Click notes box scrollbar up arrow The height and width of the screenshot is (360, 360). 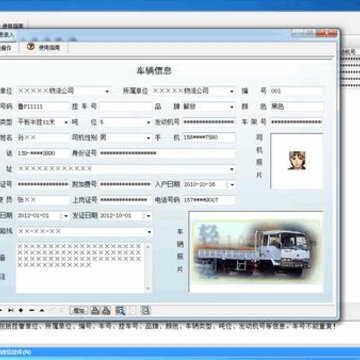(x=148, y=247)
